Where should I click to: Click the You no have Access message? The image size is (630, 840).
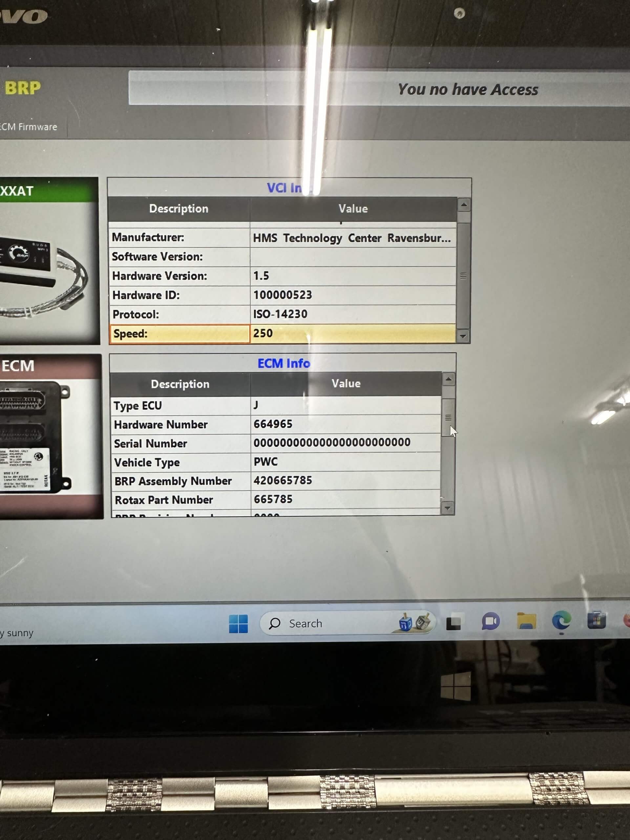point(468,90)
